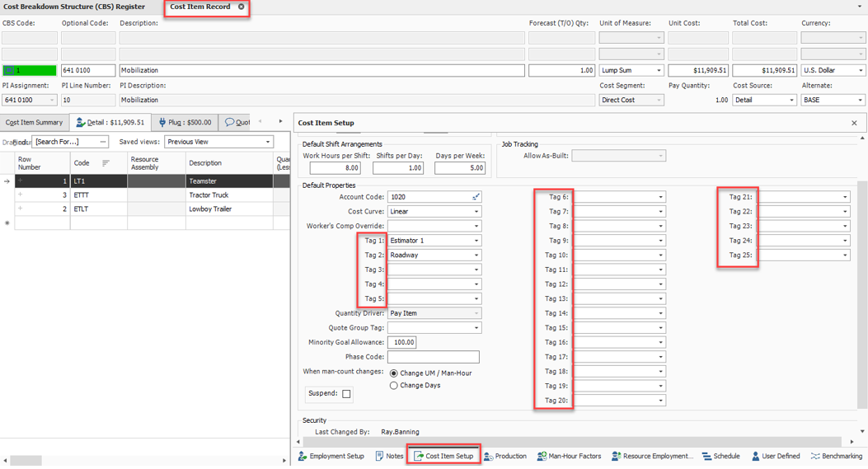The width and height of the screenshot is (868, 469).
Task: Open Man-Hour Factors panel
Action: point(569,456)
